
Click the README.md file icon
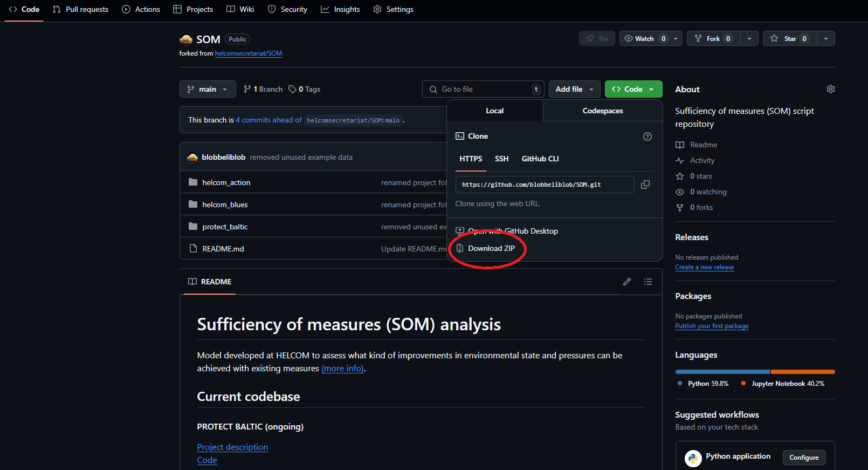(193, 248)
